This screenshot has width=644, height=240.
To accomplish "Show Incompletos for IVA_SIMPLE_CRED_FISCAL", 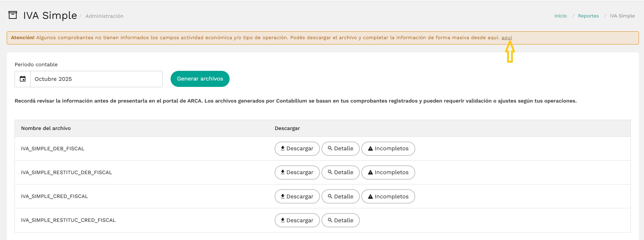I will point(388,197).
